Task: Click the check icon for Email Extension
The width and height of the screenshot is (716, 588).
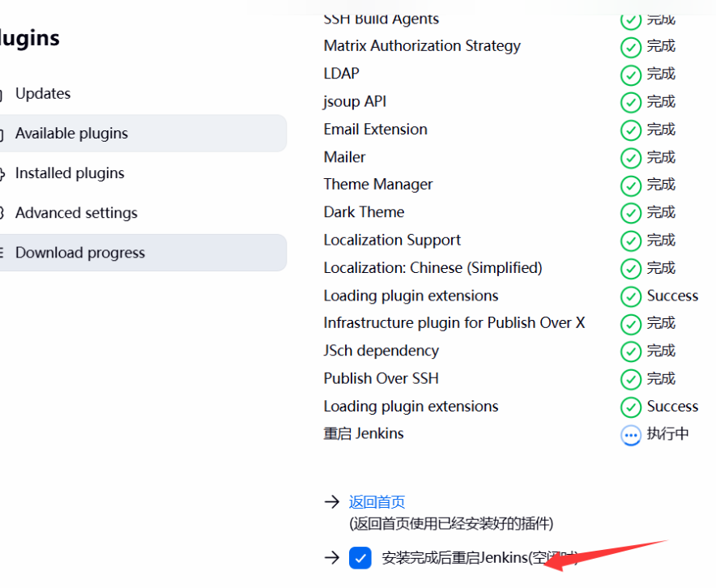Action: click(631, 130)
